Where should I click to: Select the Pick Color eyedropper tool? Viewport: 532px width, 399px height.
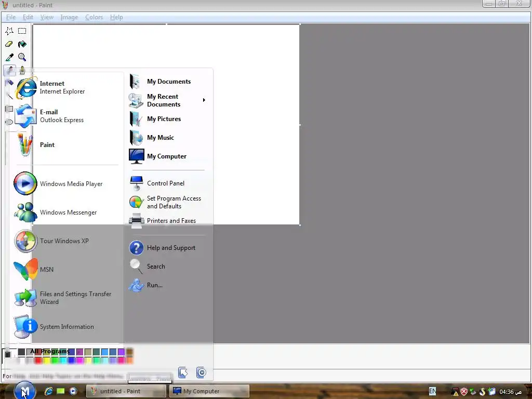click(9, 57)
